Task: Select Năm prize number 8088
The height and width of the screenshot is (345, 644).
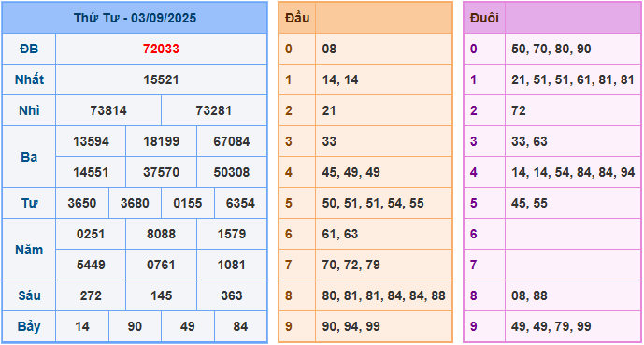Action: tap(161, 234)
